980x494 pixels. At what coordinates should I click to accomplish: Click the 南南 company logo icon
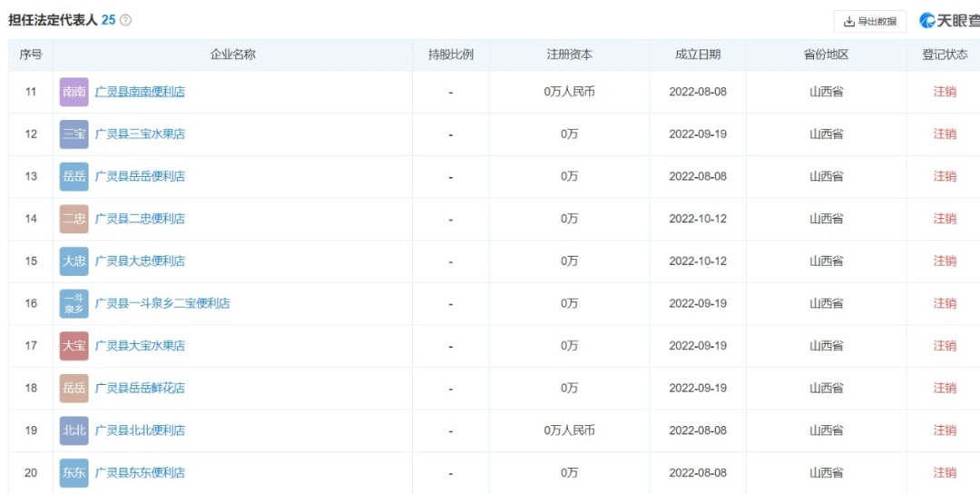pos(74,92)
